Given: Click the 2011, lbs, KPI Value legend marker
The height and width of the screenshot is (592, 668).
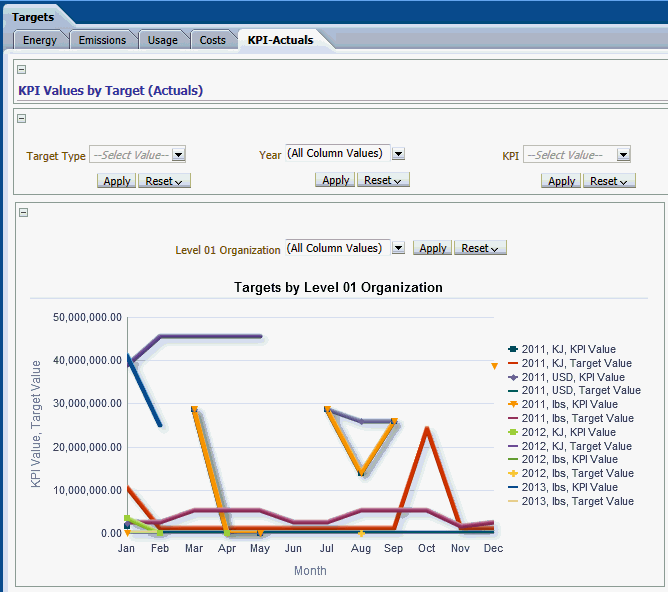Looking at the screenshot, I should tap(513, 404).
